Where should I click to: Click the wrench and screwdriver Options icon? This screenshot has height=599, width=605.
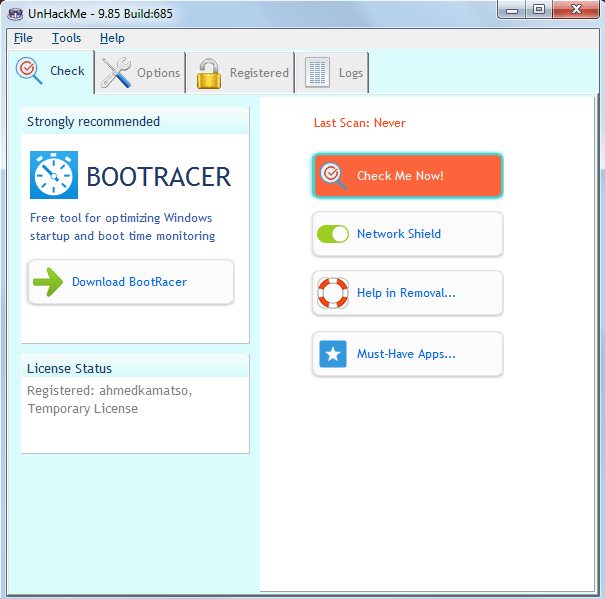(115, 73)
